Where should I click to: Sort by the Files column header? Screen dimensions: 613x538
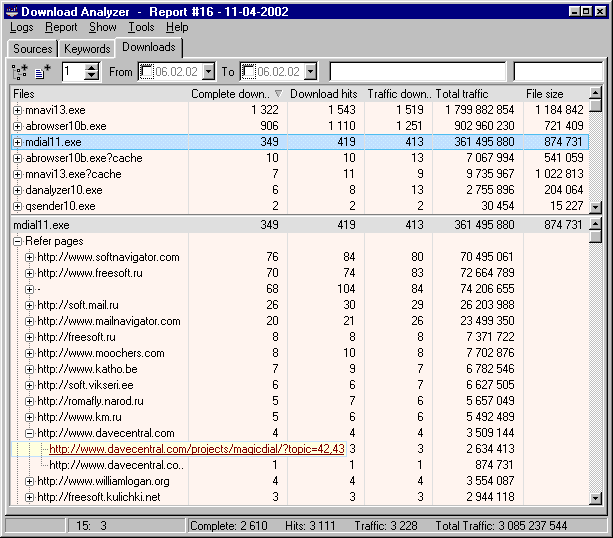[x=99, y=94]
